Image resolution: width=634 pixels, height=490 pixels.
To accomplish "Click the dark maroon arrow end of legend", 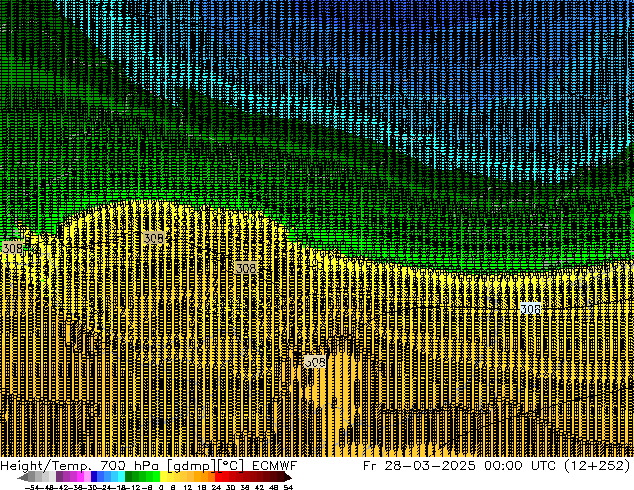I will coord(288,477).
